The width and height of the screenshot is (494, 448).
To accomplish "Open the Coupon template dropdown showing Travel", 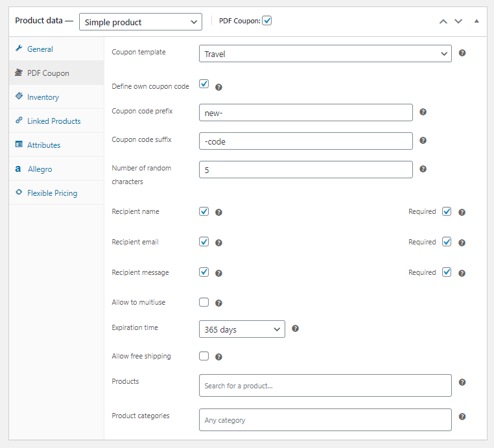I will click(x=325, y=54).
